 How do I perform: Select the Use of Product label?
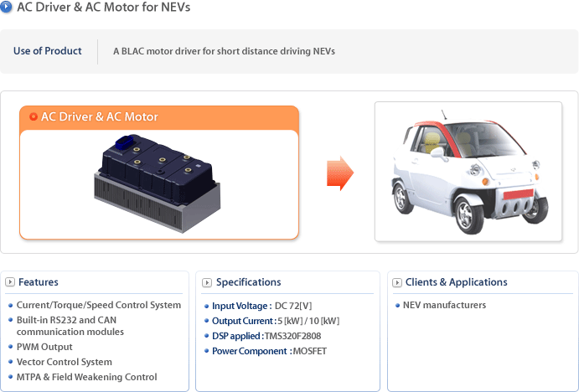click(47, 51)
